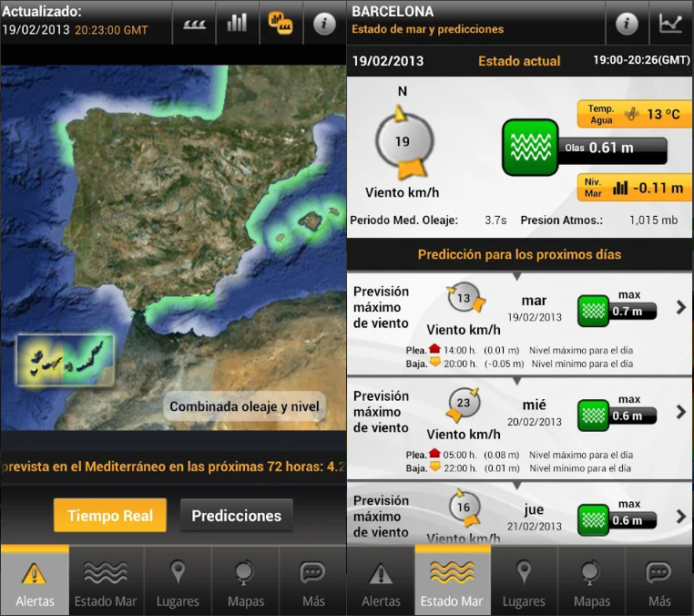Tap the wind compass showing 19 km/h
694x616 pixels.
click(404, 142)
